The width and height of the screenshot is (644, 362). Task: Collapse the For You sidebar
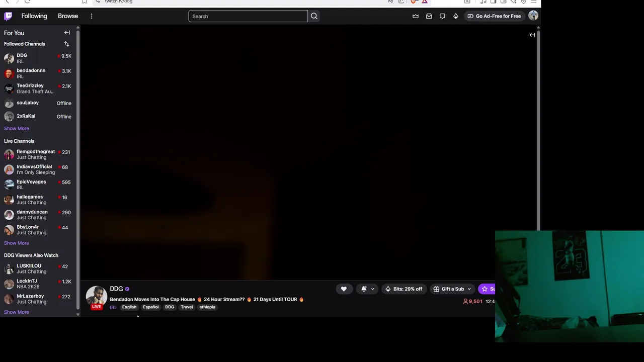[x=67, y=33]
